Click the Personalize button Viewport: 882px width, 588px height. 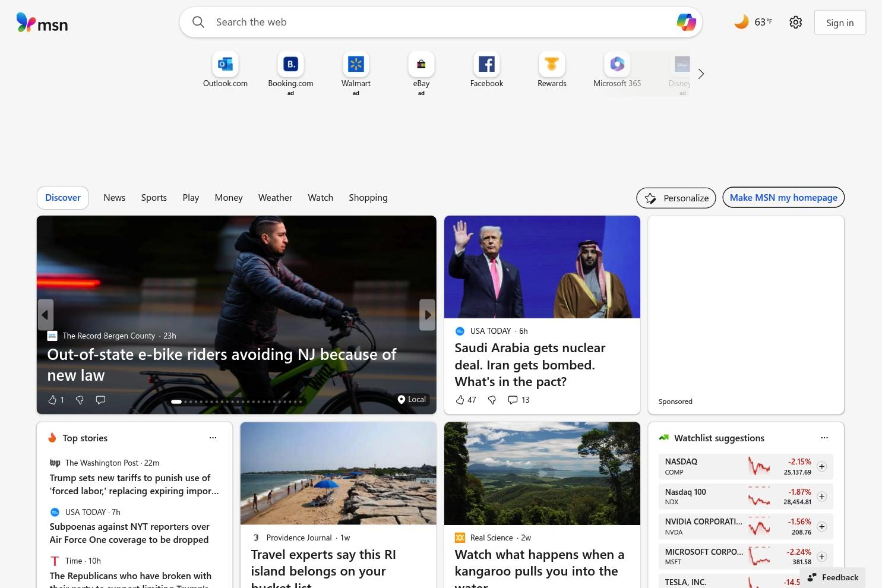(676, 198)
